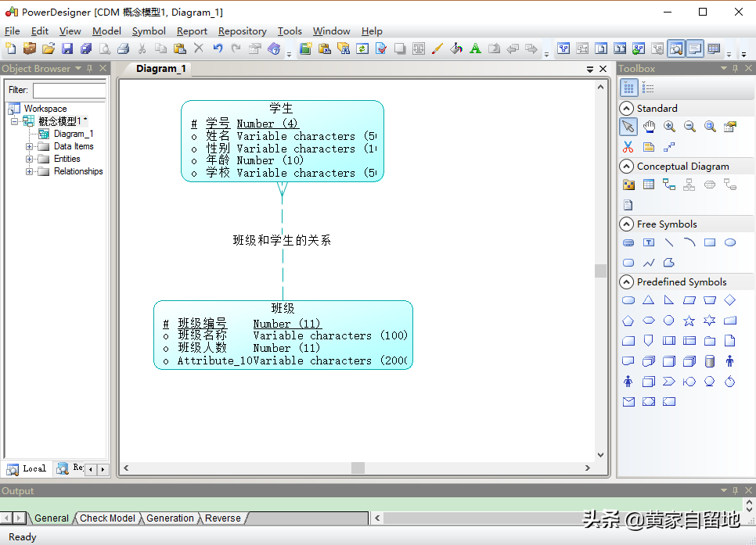The width and height of the screenshot is (756, 545).
Task: Toggle the auto-hide pin on Output panel
Action: pos(736,491)
